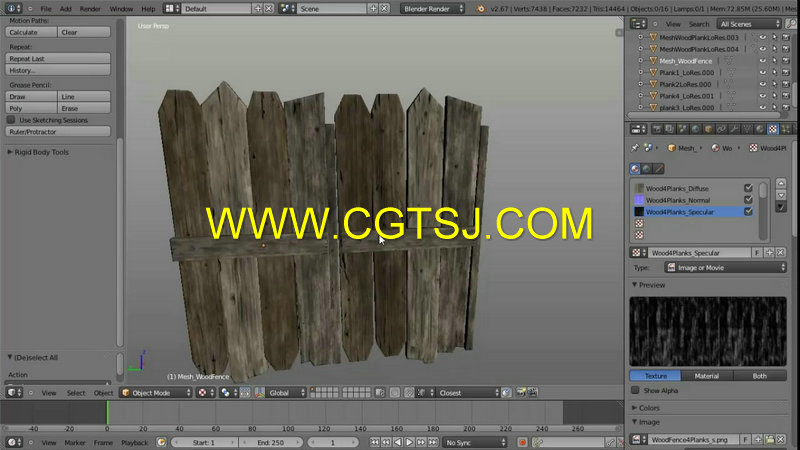Click OpenGL render image camera icon

point(521,392)
